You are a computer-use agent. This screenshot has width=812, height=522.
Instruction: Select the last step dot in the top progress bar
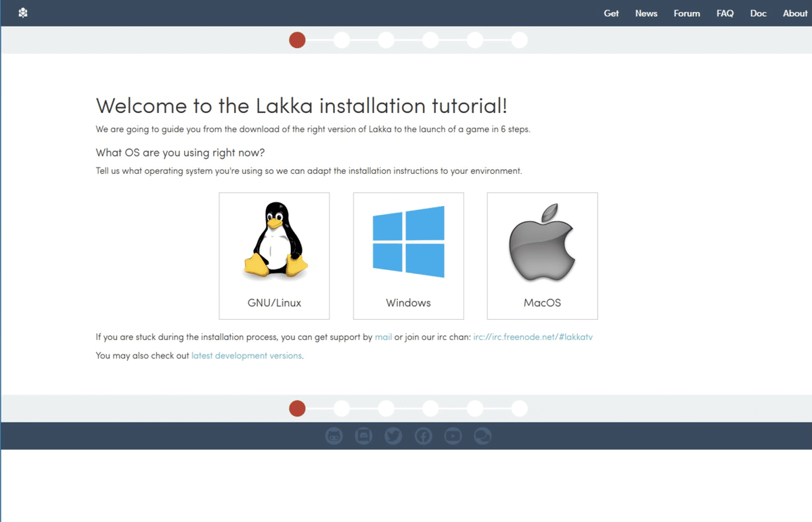(x=519, y=41)
